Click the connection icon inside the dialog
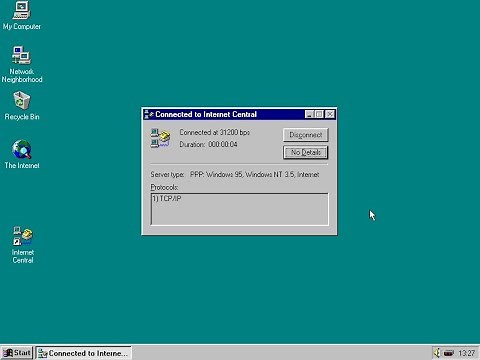 pos(160,138)
